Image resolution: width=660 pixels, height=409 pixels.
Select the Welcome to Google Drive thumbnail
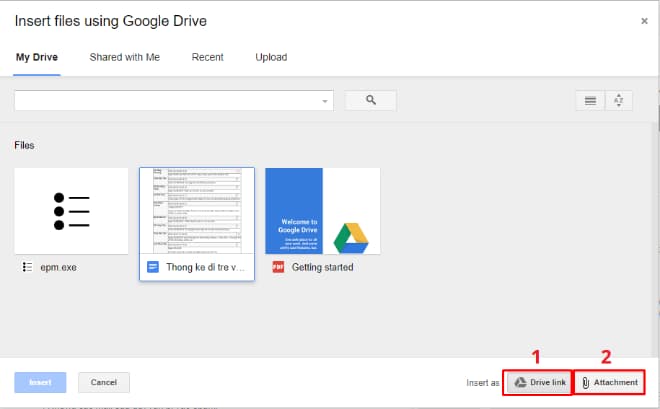click(322, 210)
